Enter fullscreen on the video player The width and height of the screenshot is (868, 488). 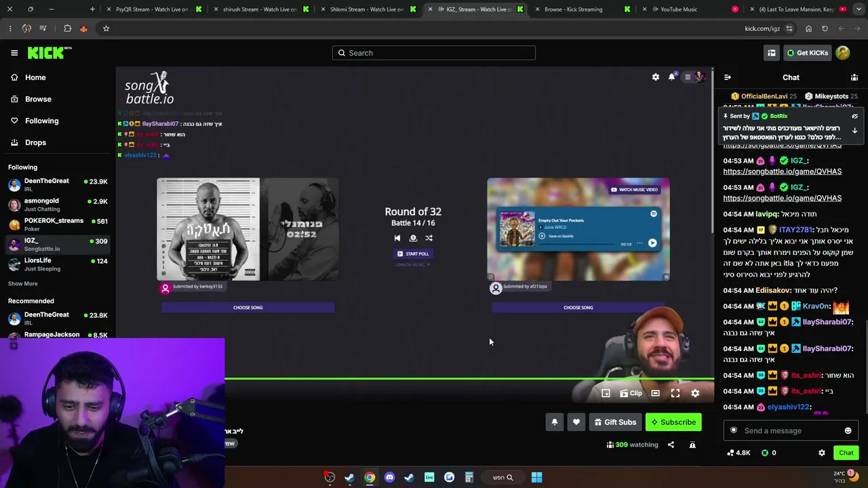[675, 393]
